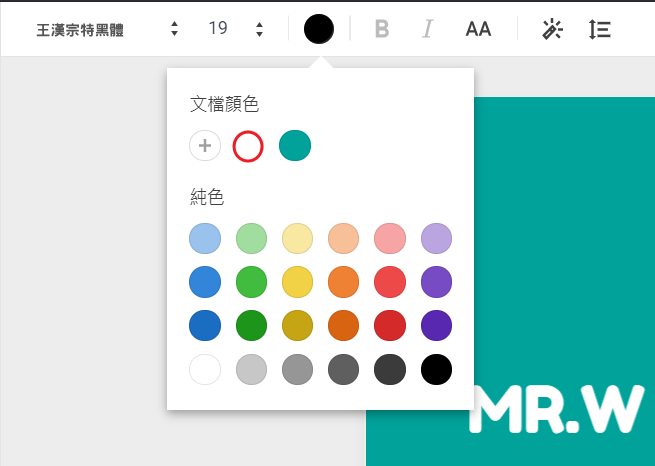Viewport: 655px width, 466px height.
Task: Choose the medium blue swatch
Action: [205, 282]
